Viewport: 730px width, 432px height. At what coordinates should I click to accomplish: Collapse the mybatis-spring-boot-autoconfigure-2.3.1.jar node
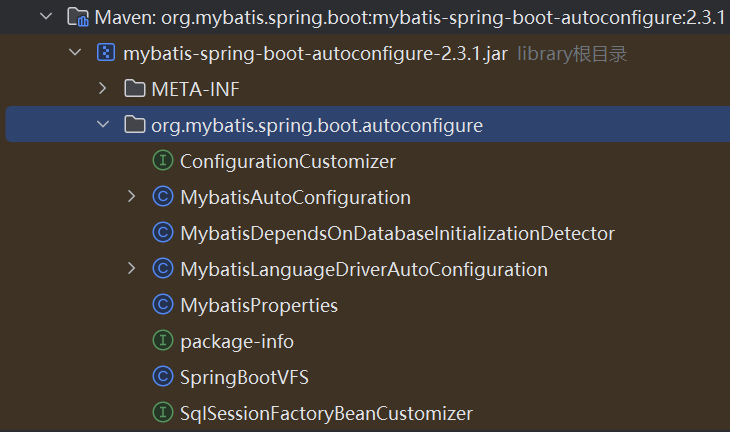point(75,53)
